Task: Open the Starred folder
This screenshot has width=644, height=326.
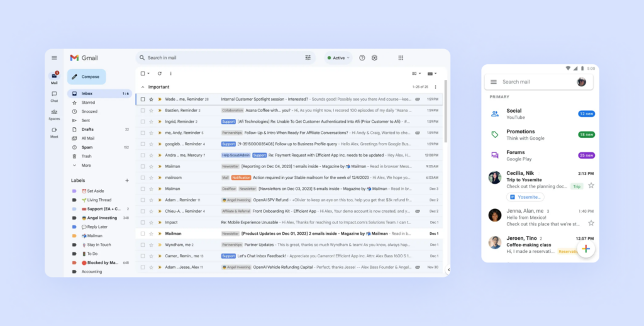Action: pos(88,103)
